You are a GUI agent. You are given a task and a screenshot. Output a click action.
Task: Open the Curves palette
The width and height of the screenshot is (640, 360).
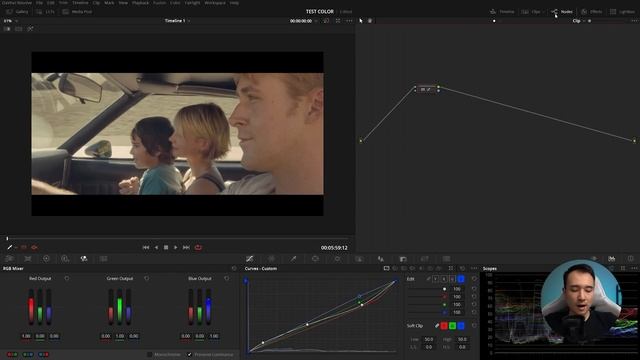249,259
